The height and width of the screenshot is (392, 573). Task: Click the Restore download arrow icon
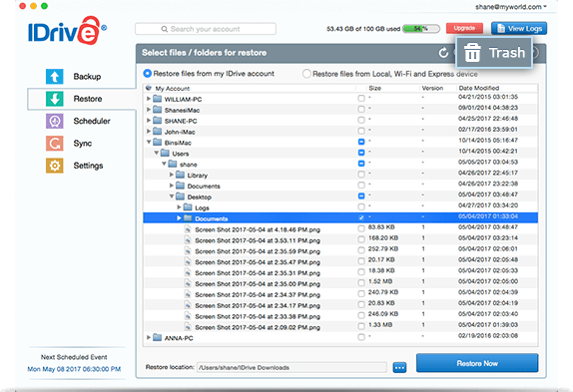(55, 99)
